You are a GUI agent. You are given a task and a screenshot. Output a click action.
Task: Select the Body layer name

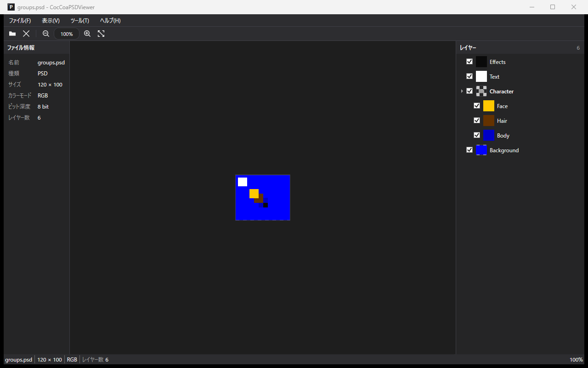[503, 136]
